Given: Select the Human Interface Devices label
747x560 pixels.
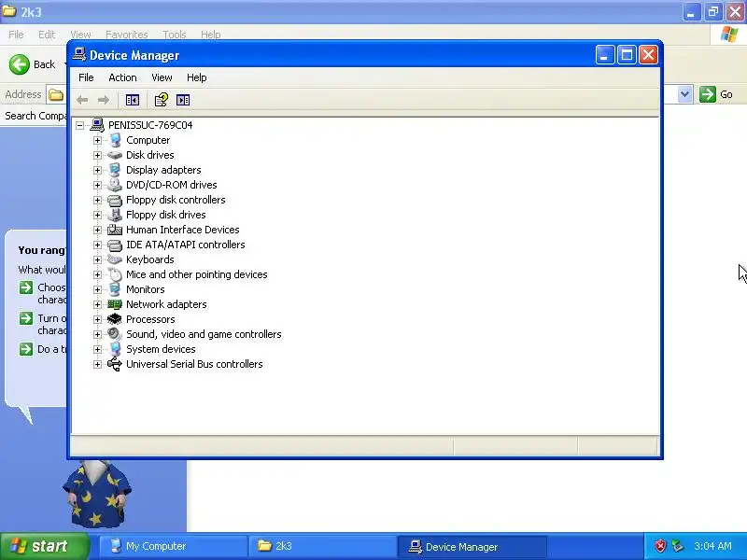Looking at the screenshot, I should 183,230.
